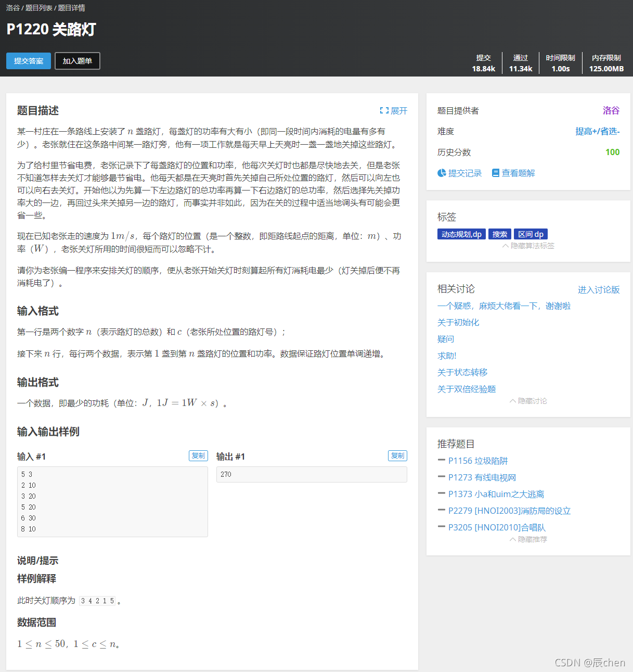Open 进入讨论版 discussion board link
Viewport: 633px width, 672px height.
[x=599, y=289]
